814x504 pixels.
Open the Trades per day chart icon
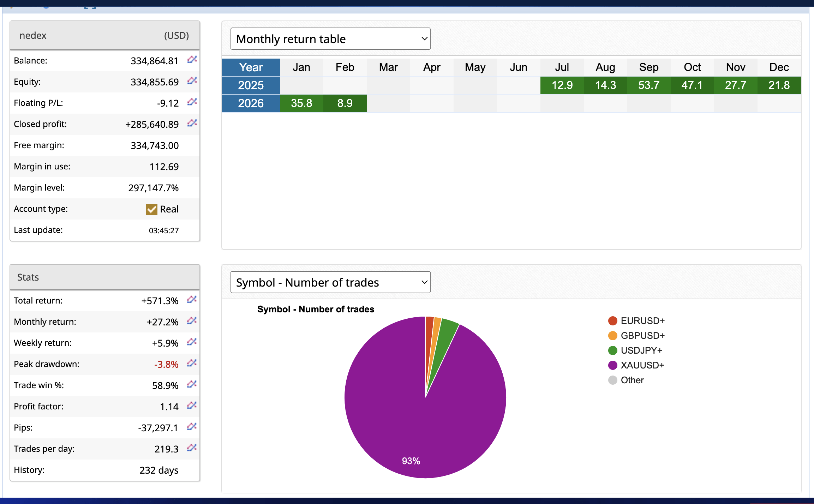click(x=191, y=448)
